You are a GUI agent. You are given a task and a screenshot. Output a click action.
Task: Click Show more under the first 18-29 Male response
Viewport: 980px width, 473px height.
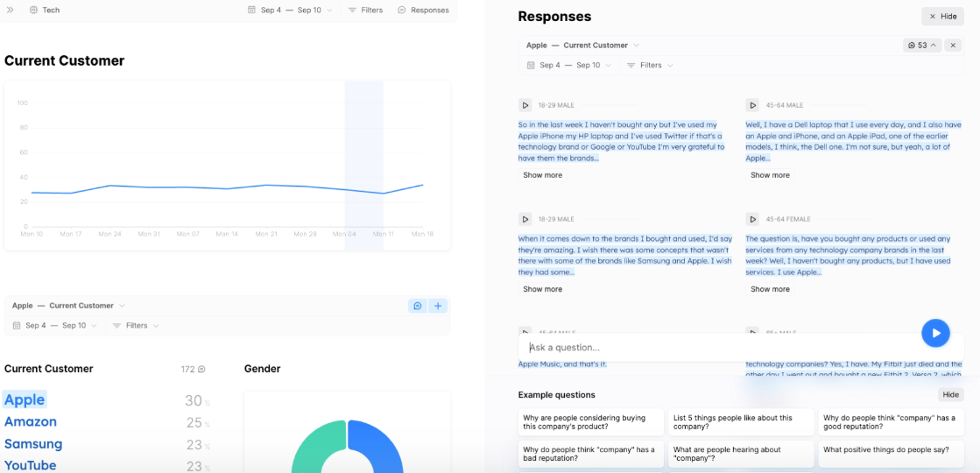(542, 175)
